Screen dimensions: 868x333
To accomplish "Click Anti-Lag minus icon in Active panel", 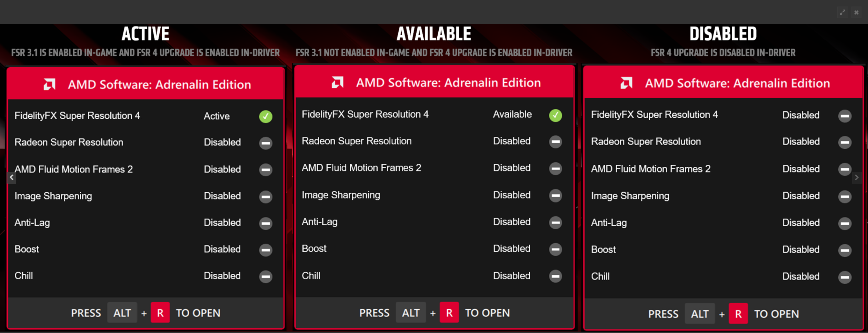I will (266, 223).
